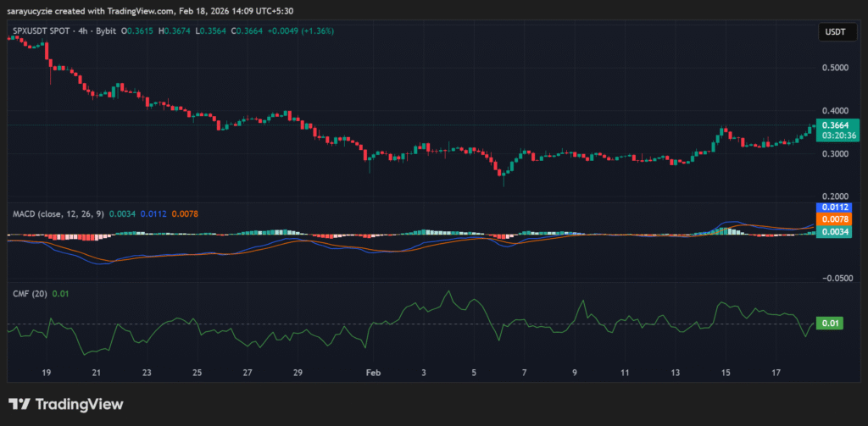This screenshot has height=426, width=868.
Task: Click date 15 on the time axis
Action: point(726,373)
